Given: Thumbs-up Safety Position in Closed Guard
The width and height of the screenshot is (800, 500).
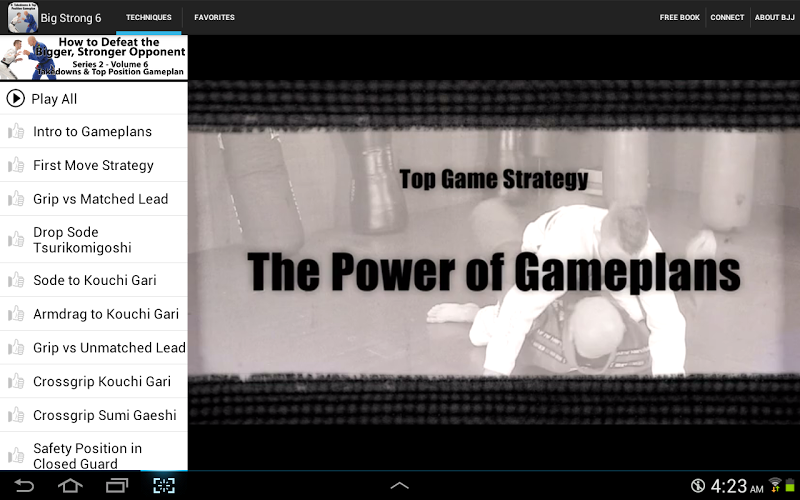Looking at the screenshot, I should (x=16, y=456).
